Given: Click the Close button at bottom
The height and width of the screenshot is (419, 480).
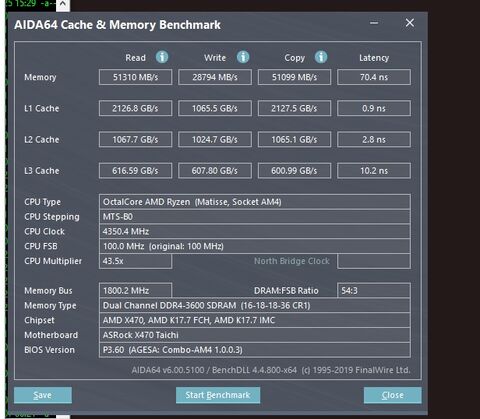Looking at the screenshot, I should pyautogui.click(x=393, y=395).
